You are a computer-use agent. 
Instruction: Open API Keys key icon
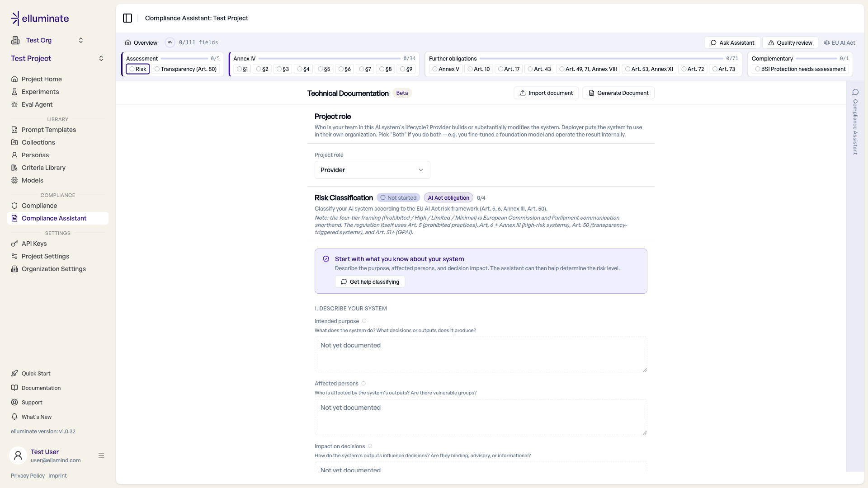pos(14,244)
